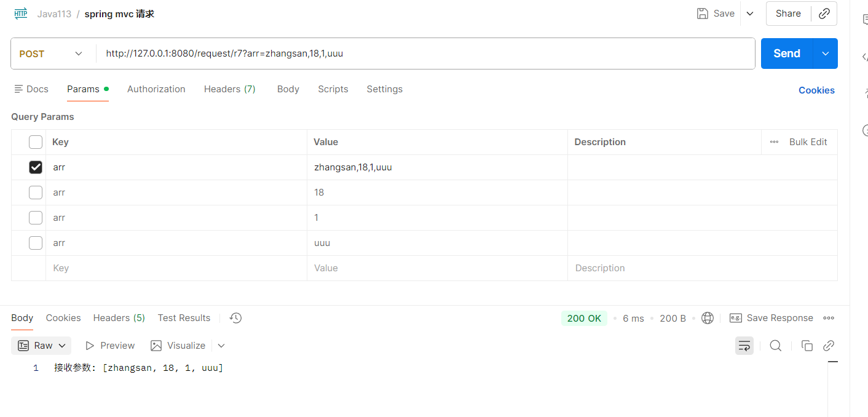Image resolution: width=868 pixels, height=417 pixels.
Task: Click the value cell 18
Action: pos(437,193)
